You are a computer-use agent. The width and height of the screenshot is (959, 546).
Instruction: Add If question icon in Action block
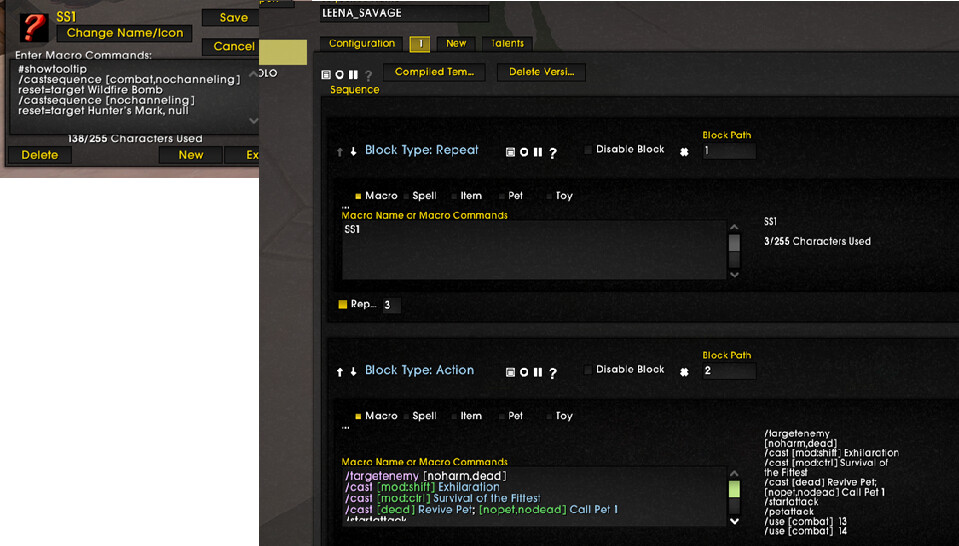[x=553, y=373]
